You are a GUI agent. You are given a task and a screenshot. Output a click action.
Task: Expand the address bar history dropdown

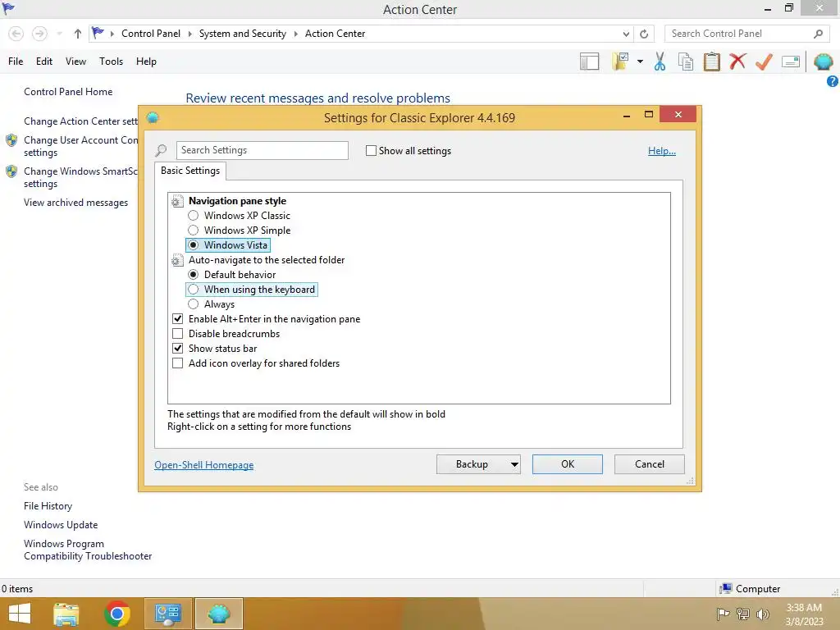point(626,34)
